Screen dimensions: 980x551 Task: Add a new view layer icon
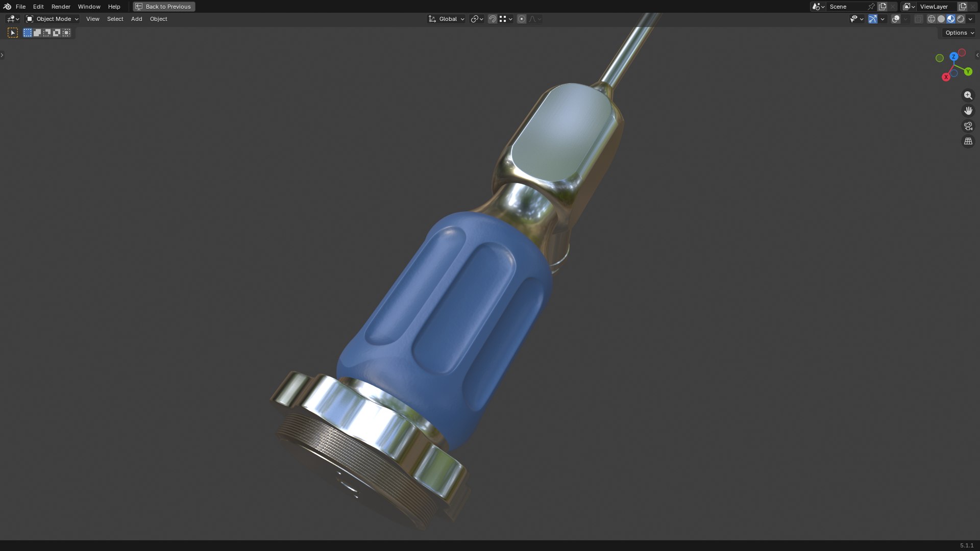pos(963,7)
